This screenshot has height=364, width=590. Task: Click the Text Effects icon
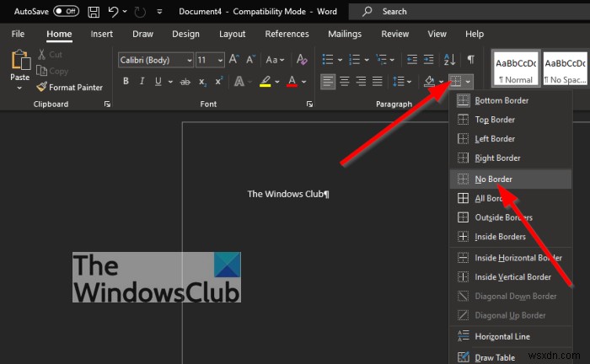coord(239,81)
